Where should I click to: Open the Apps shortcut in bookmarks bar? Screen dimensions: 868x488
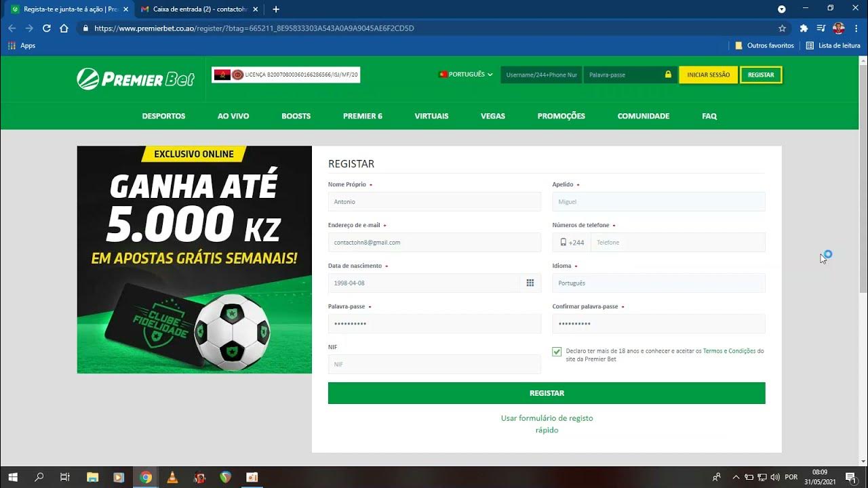(22, 45)
